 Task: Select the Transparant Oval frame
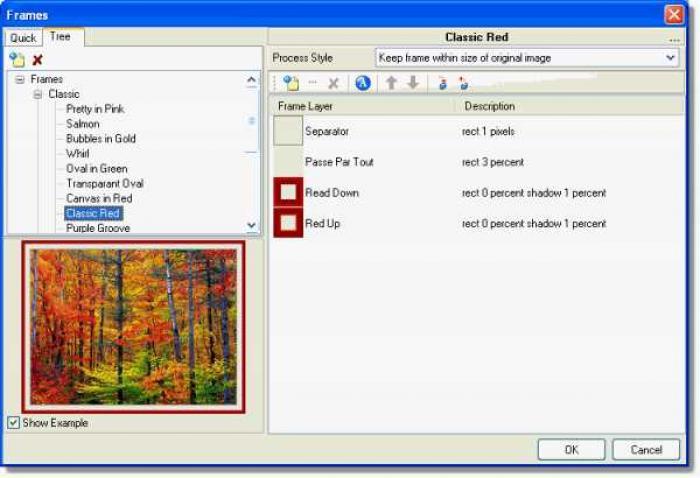pyautogui.click(x=105, y=183)
